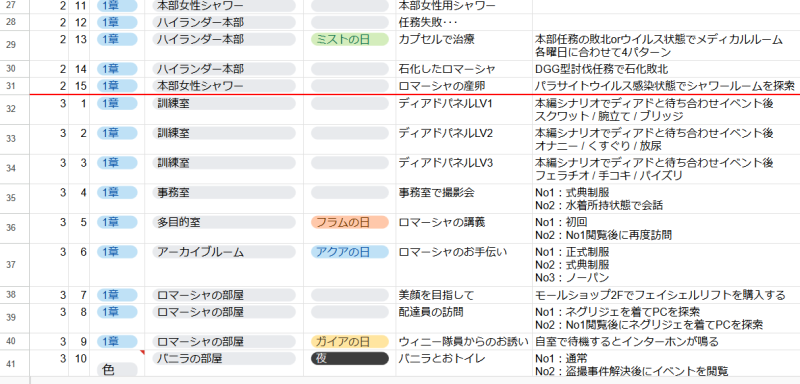Screen dimensions: 800x384
Task: Open the アクアの日 dropdown chip
Action: click(349, 252)
